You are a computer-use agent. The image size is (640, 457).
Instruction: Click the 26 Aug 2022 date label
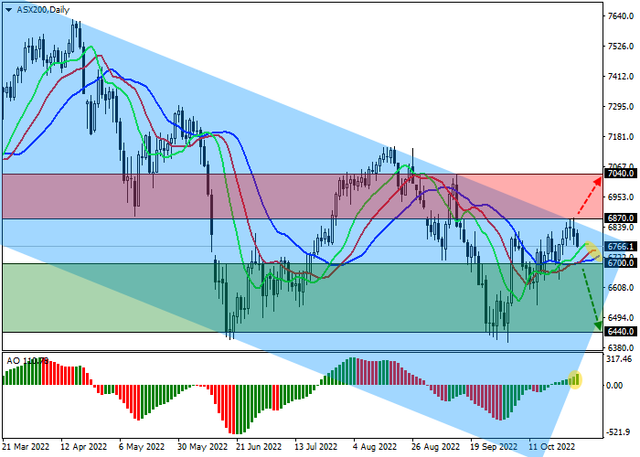(x=436, y=447)
